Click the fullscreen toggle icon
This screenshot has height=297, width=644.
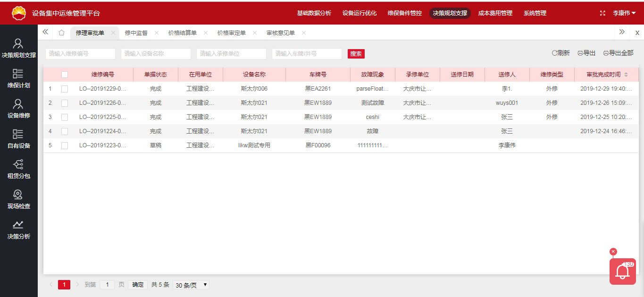pos(602,13)
